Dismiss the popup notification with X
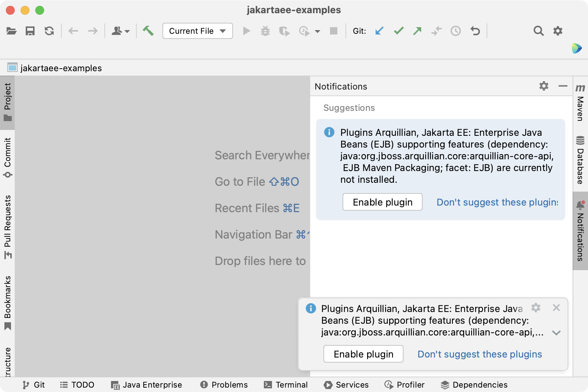 pos(556,308)
